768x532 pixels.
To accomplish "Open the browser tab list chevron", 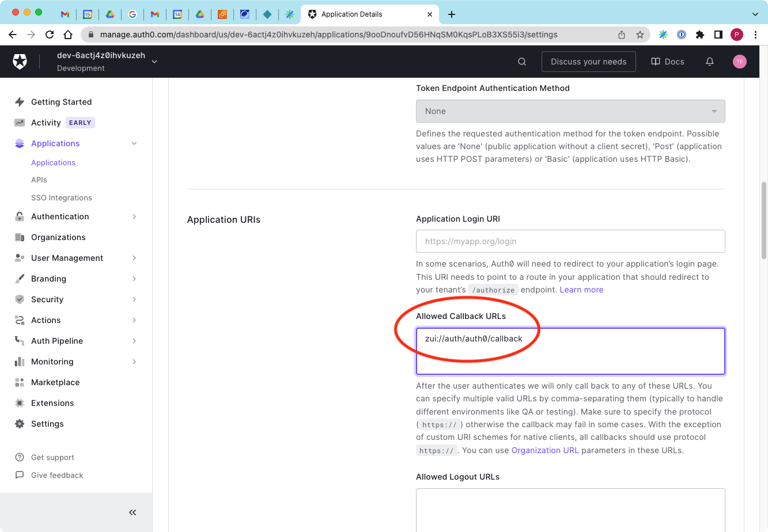I will [755, 14].
